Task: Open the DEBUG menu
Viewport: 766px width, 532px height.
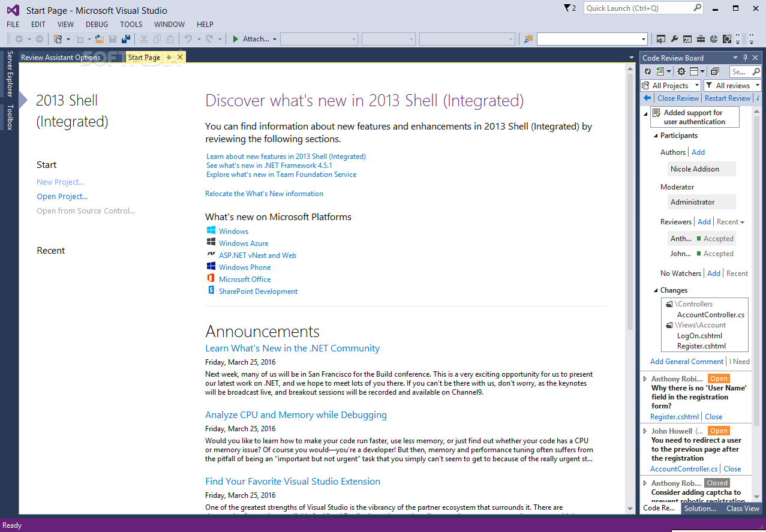Action: tap(97, 25)
